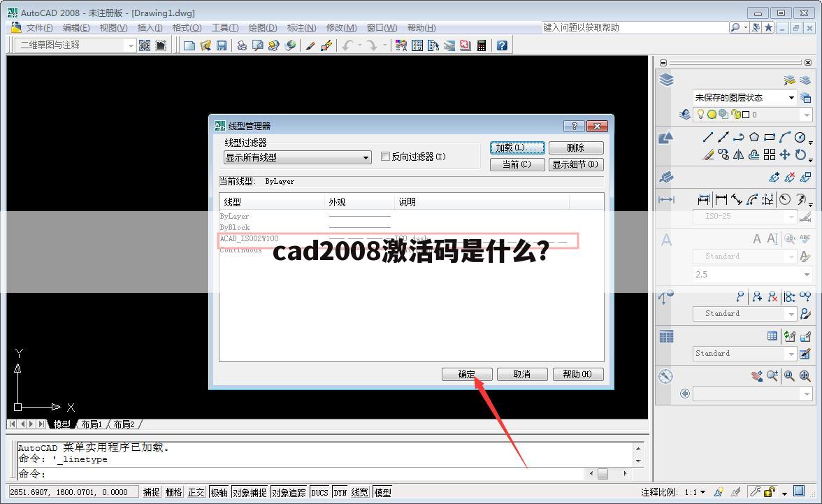Open the 二维草图与注释 workspace dropdown
The height and width of the screenshot is (504, 822).
tap(75, 45)
